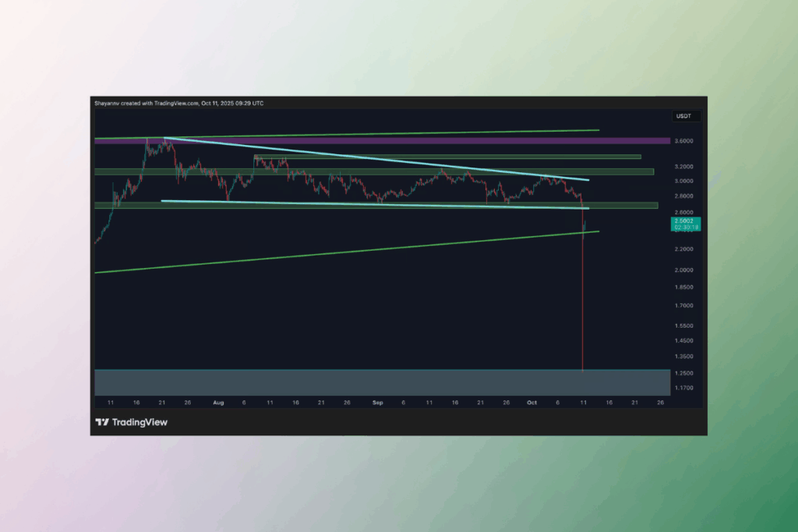
Task: Click the Aug label on time axis
Action: (x=219, y=403)
